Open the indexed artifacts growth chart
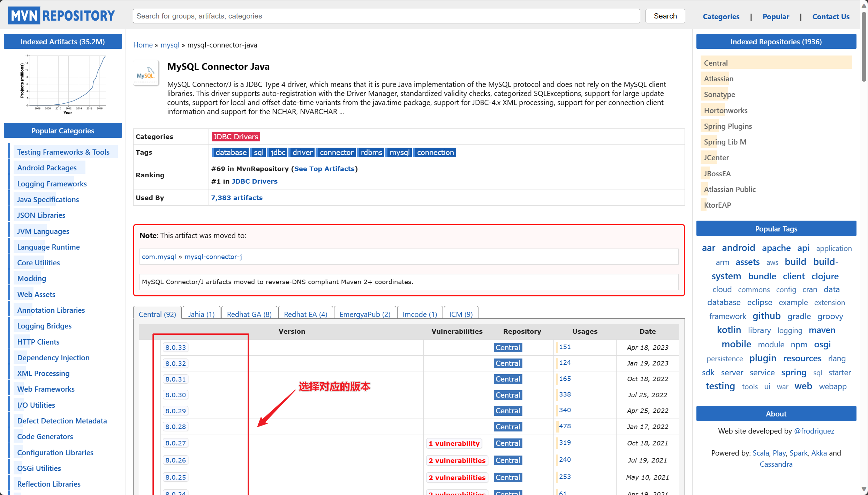This screenshot has height=495, width=868. (x=63, y=84)
